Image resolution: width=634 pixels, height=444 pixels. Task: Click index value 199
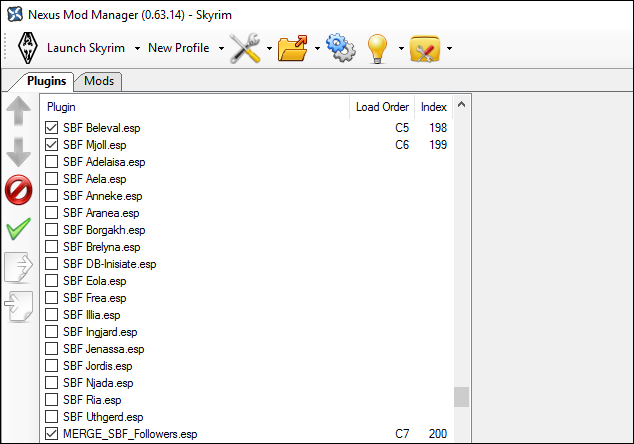[x=438, y=145]
